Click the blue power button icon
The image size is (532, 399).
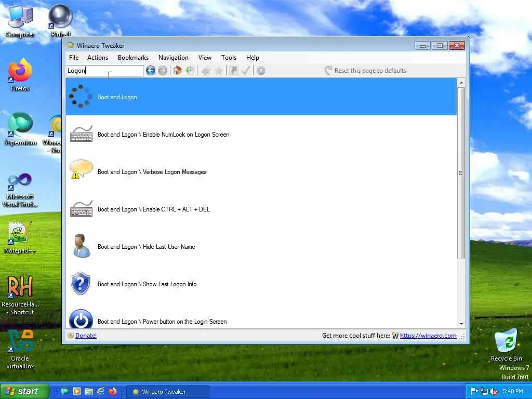click(81, 319)
